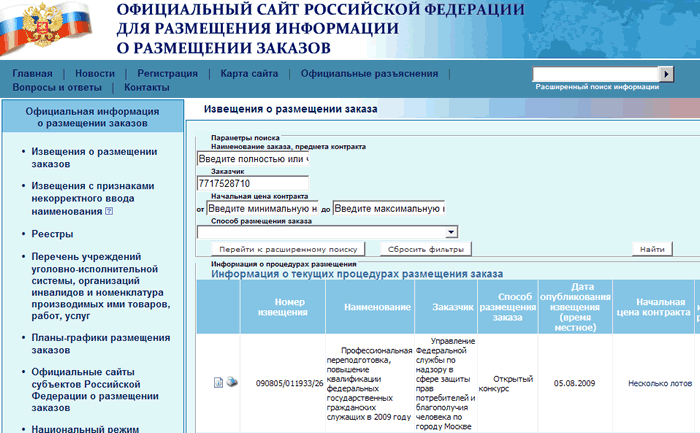
Task: Click the Найти search button
Action: [652, 249]
